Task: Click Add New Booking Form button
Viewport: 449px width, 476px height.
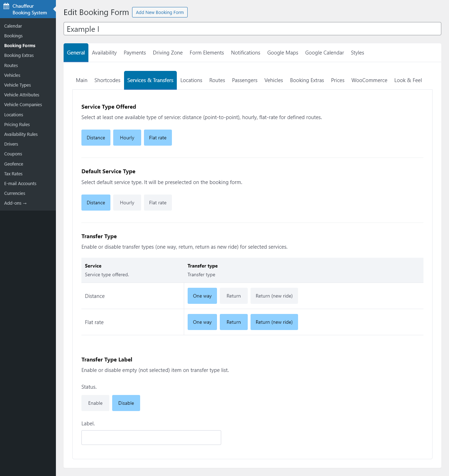Action: pyautogui.click(x=160, y=12)
